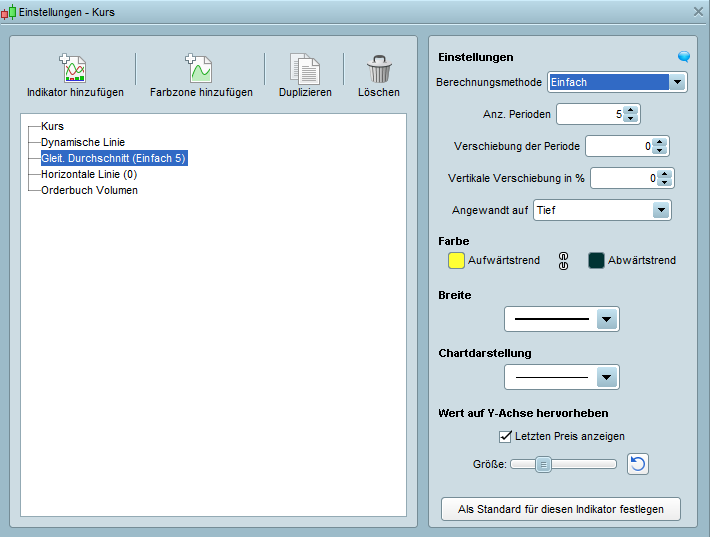Pick the yellow Aufwärtstrend color swatch

pos(456,261)
